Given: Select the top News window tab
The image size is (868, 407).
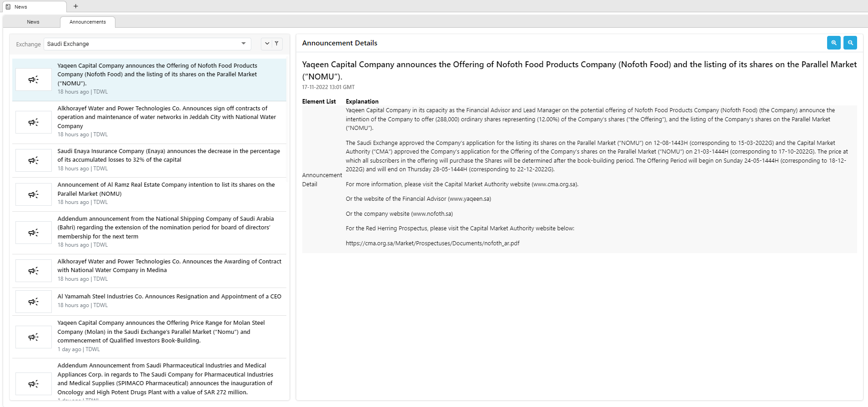Looking at the screenshot, I should click(x=35, y=7).
